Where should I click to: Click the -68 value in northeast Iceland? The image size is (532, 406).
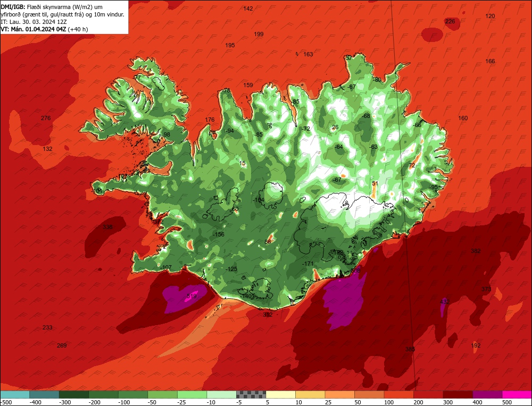pyautogui.click(x=366, y=116)
